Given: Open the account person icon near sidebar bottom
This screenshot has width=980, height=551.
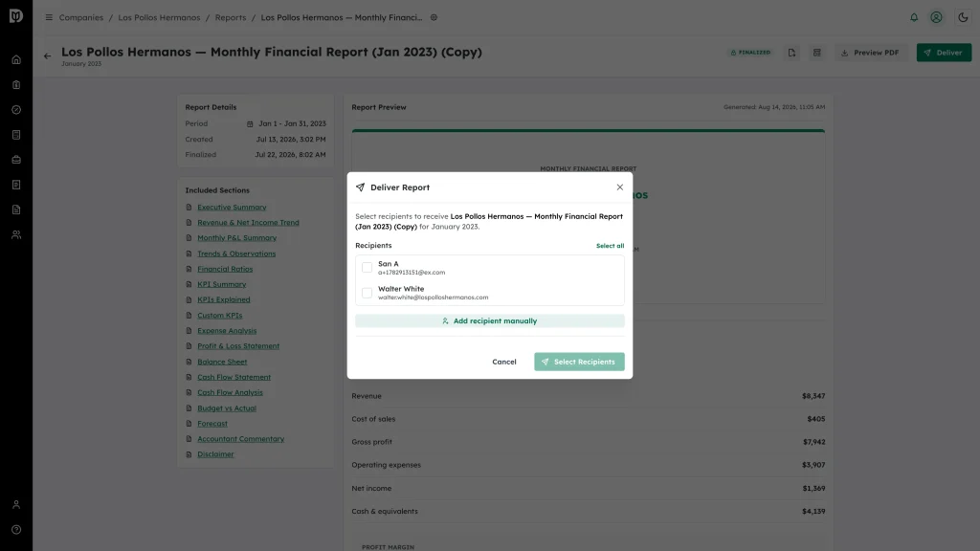Looking at the screenshot, I should [16, 505].
